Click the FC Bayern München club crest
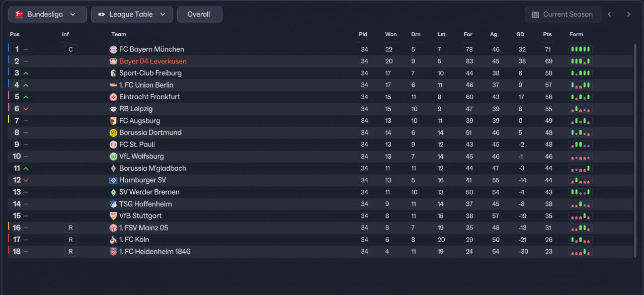The height and width of the screenshot is (295, 644). [x=113, y=49]
